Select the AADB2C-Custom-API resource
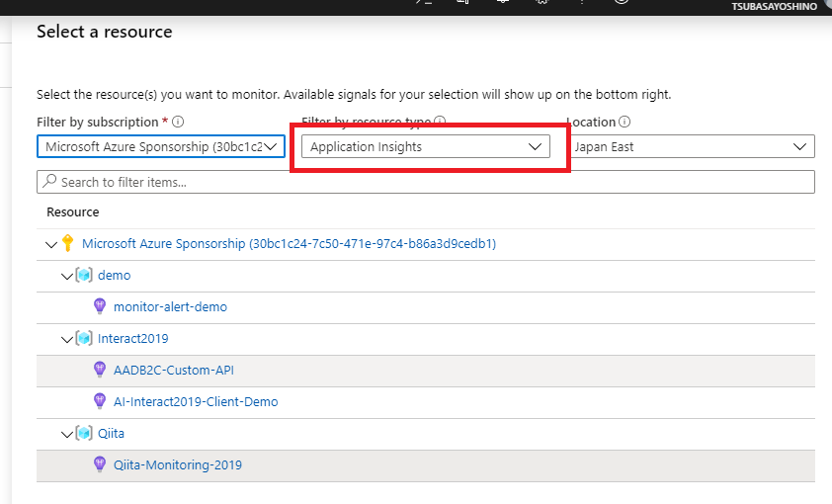The height and width of the screenshot is (504, 832). click(174, 370)
